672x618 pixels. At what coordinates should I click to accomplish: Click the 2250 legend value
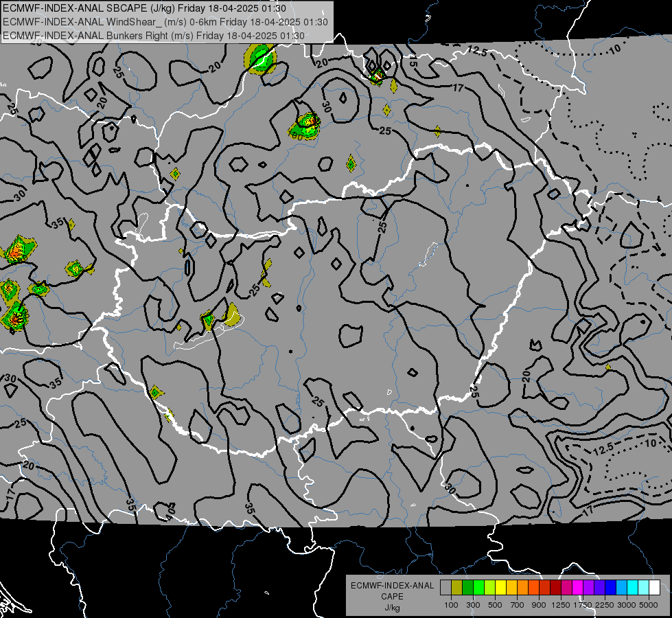tap(604, 605)
